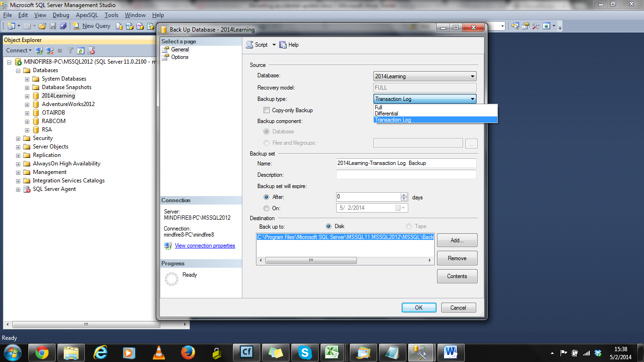
Task: Collapse the MINDFIRE8-PC server node
Action: pyautogui.click(x=9, y=62)
